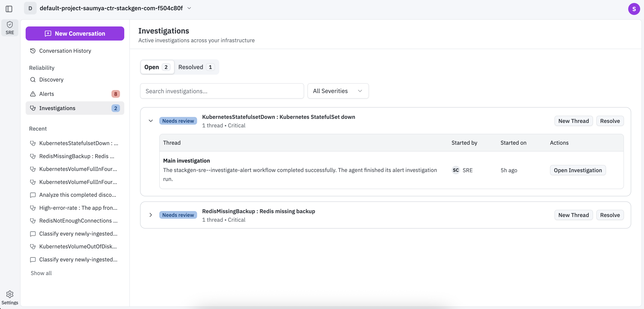
Task: Click Started on column header
Action: pos(513,143)
